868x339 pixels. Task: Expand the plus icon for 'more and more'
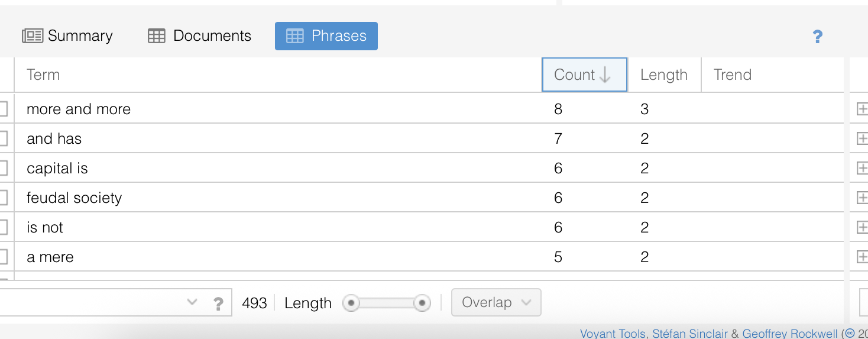861,109
